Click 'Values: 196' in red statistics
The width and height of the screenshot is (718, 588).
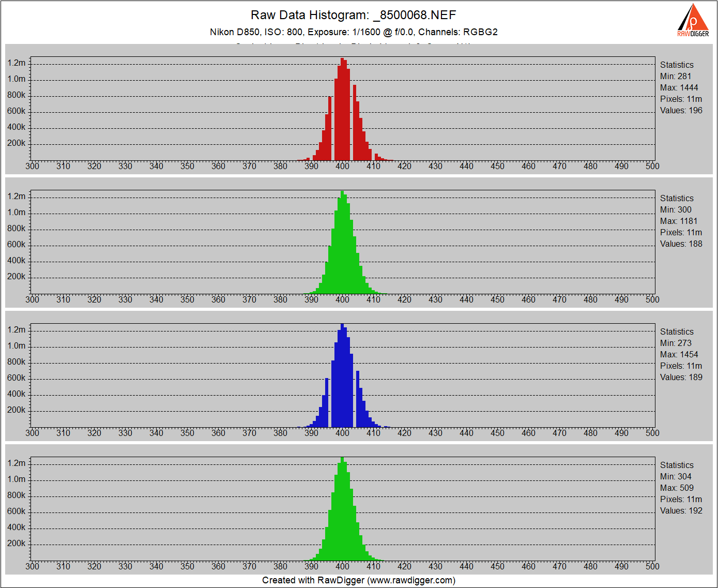pyautogui.click(x=681, y=110)
